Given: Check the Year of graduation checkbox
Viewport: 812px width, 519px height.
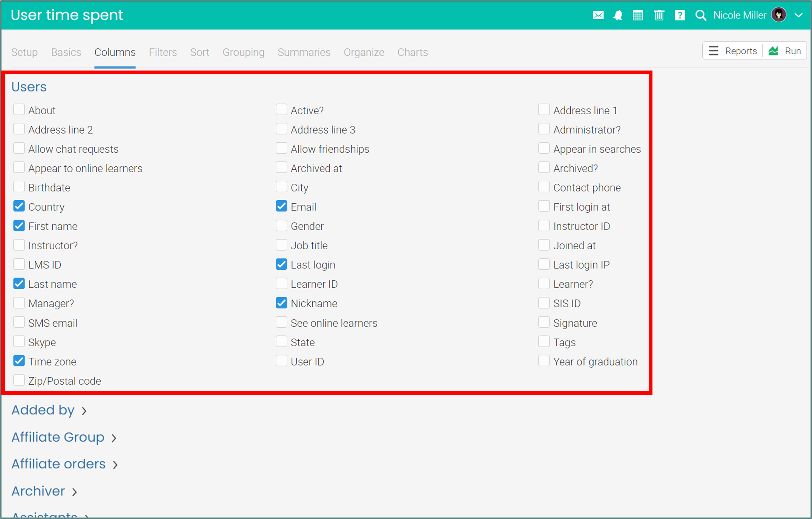Looking at the screenshot, I should [x=544, y=361].
